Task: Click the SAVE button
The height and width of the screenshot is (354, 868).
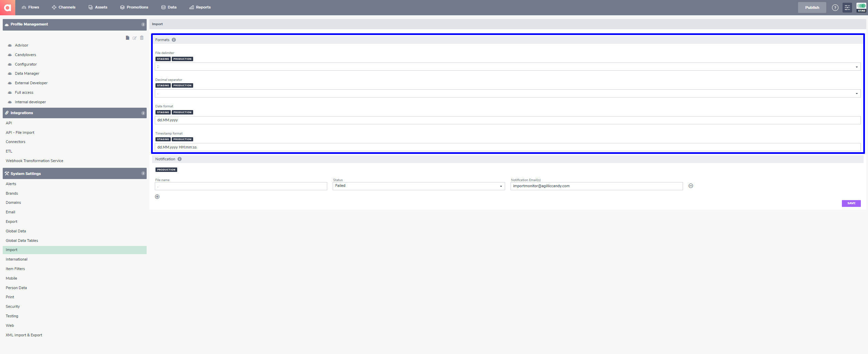Action: point(851,203)
